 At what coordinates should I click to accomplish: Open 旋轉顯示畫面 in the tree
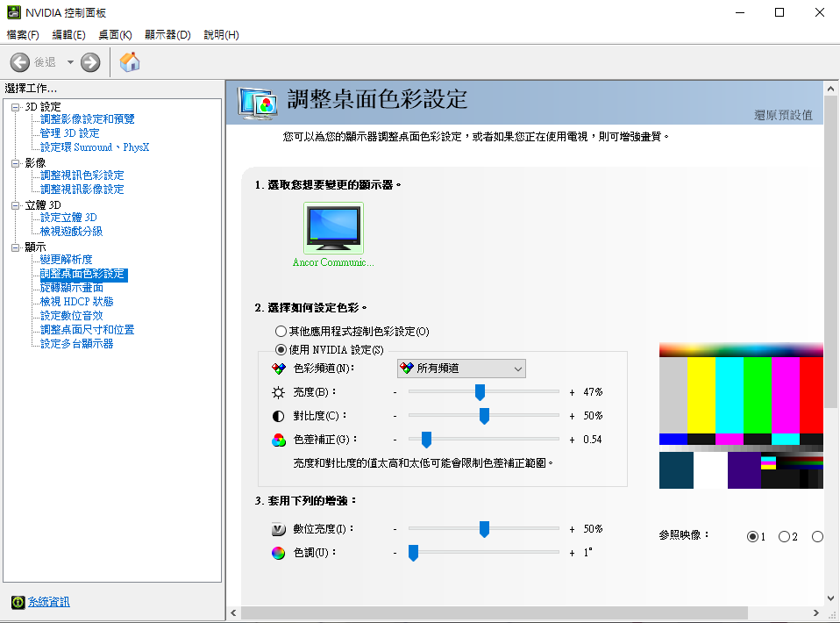(72, 288)
